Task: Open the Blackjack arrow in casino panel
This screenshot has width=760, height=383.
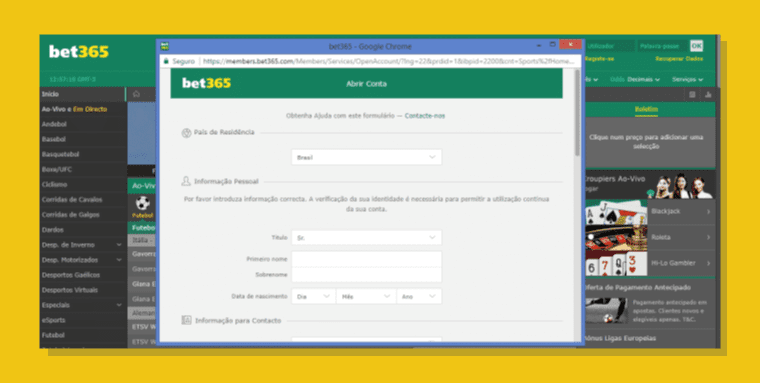Action: coord(708,211)
